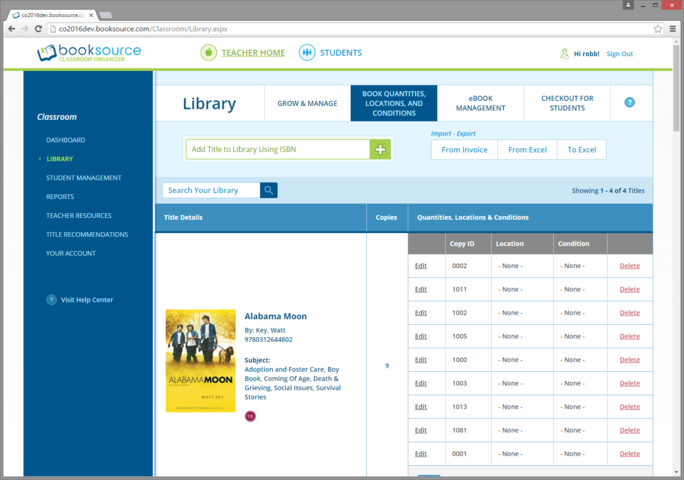Click the green plus add title icon

[x=380, y=150]
